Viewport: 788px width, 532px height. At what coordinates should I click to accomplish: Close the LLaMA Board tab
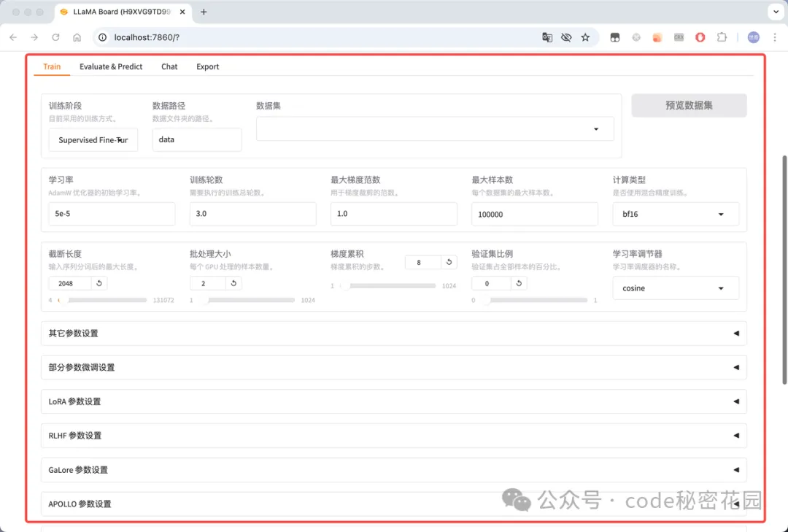point(182,12)
